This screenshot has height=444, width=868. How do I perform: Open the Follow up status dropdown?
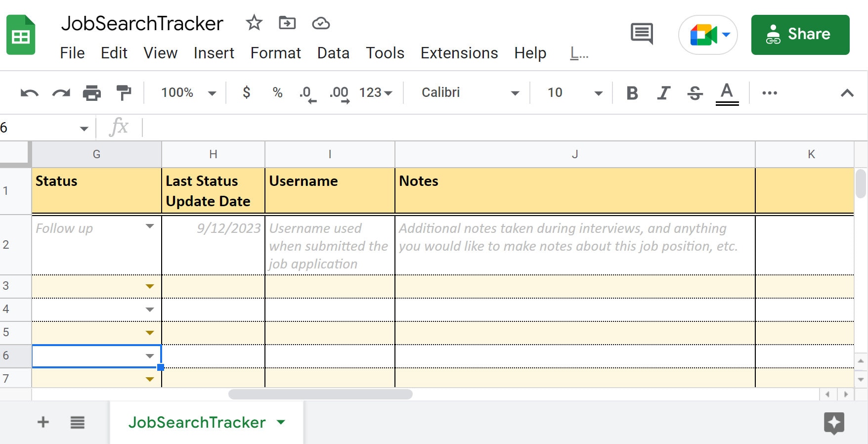pos(150,226)
